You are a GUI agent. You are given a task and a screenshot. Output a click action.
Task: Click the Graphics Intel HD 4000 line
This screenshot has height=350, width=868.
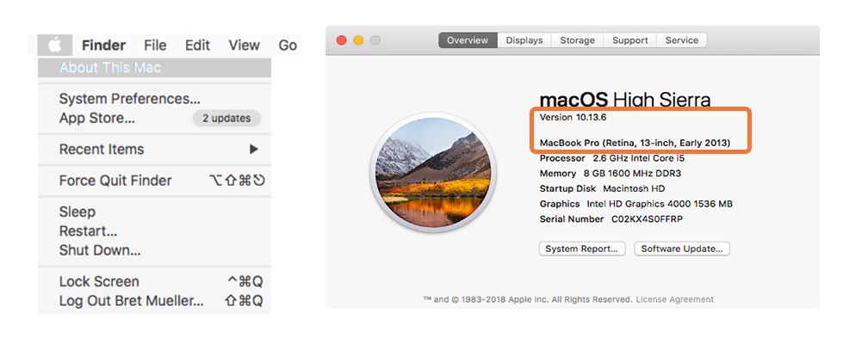[636, 204]
